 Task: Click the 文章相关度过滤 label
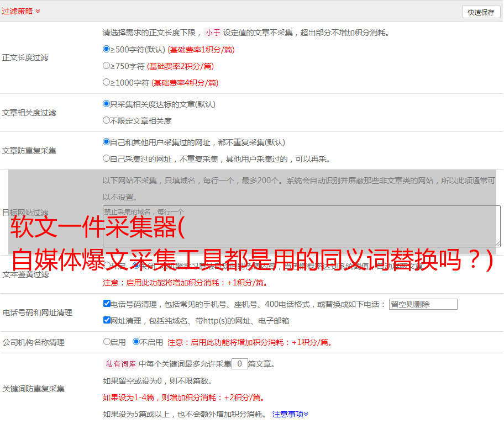coord(29,113)
